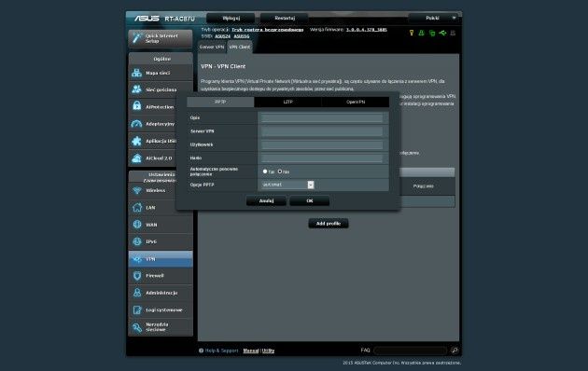Switch to the L2TP tab
The width and height of the screenshot is (588, 371).
tap(287, 102)
